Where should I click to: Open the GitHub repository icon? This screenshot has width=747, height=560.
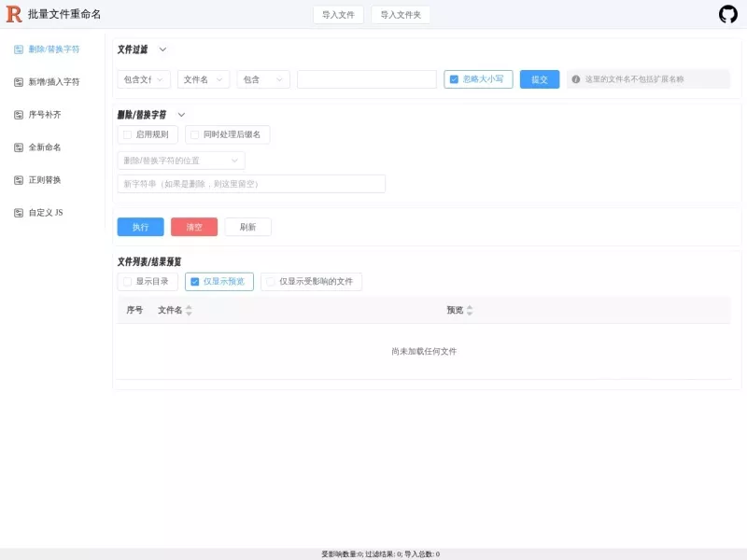pos(727,14)
